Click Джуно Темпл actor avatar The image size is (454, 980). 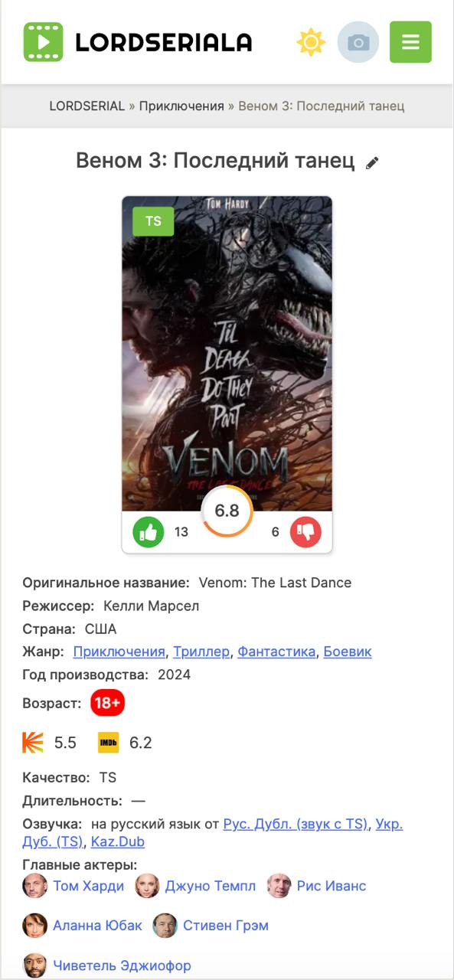[147, 886]
